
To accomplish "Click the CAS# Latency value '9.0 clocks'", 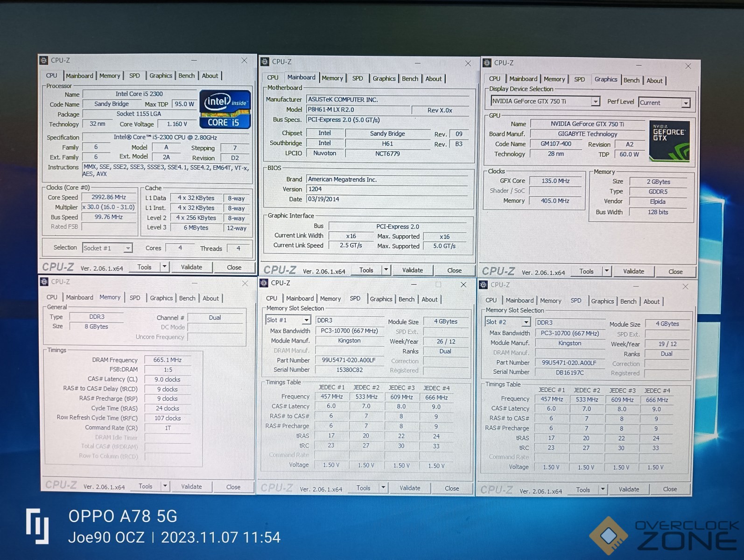I will tap(168, 379).
